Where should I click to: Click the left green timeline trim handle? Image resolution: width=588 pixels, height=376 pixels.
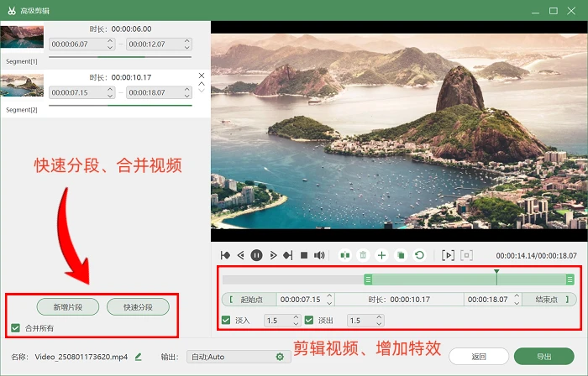368,279
